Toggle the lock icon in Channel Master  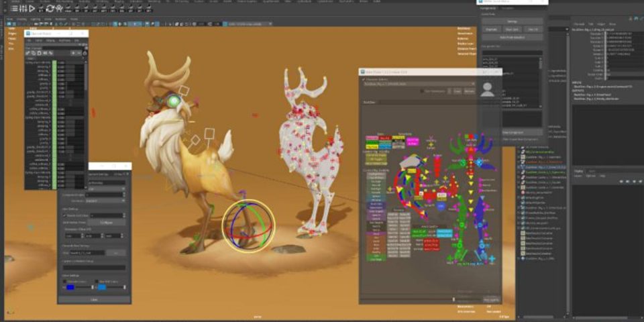pyautogui.click(x=85, y=53)
